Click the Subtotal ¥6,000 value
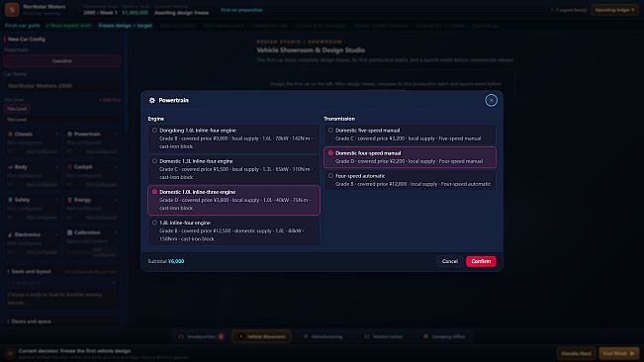 176,261
